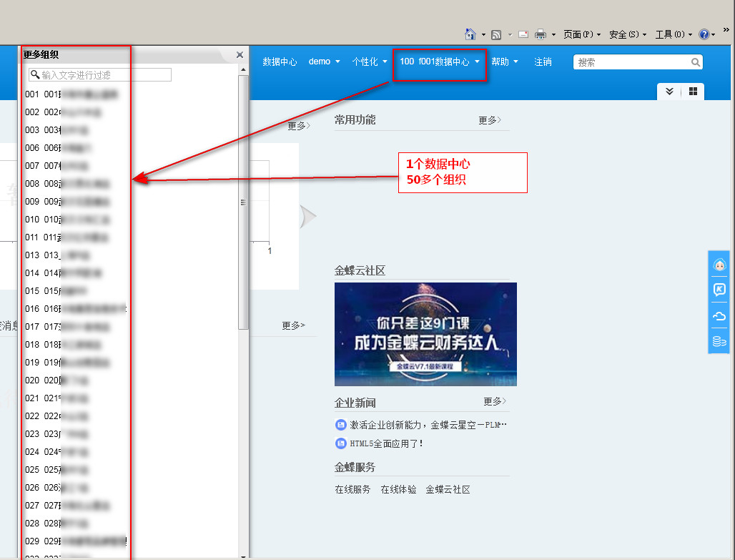Click the browser printer icon
The height and width of the screenshot is (560, 735).
[x=541, y=34]
